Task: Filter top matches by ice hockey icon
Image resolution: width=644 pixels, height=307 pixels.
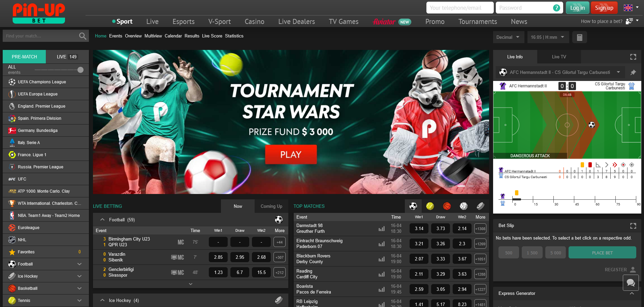Action: pos(481,206)
